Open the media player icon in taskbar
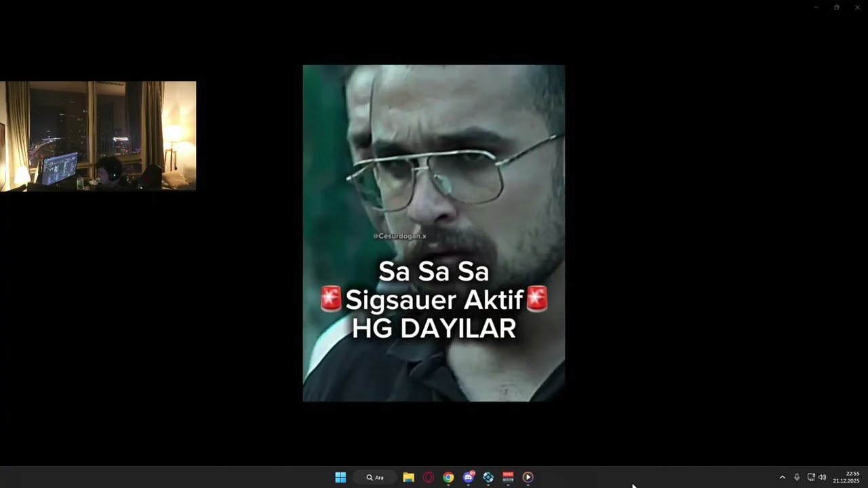Image resolution: width=868 pixels, height=488 pixels. [x=528, y=477]
